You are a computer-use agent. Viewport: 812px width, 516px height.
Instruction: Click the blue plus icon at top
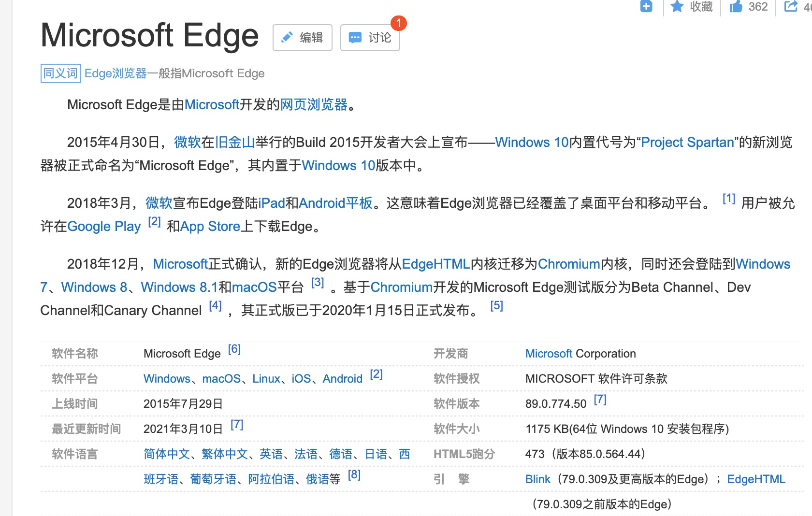(646, 6)
